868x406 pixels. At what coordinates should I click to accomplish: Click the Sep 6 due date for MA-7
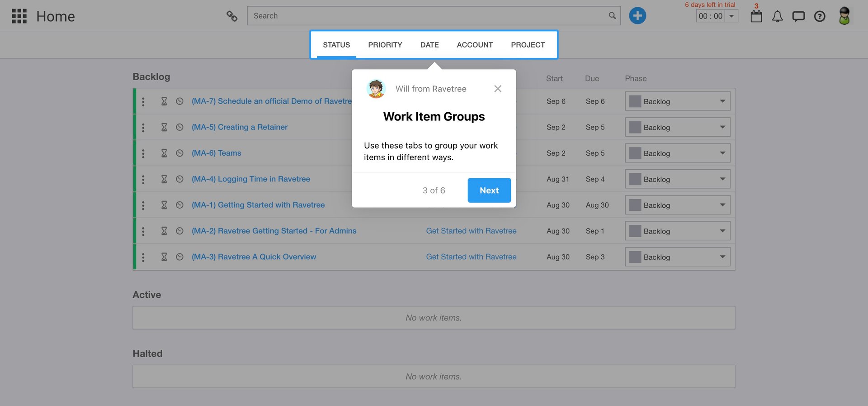[x=595, y=101]
